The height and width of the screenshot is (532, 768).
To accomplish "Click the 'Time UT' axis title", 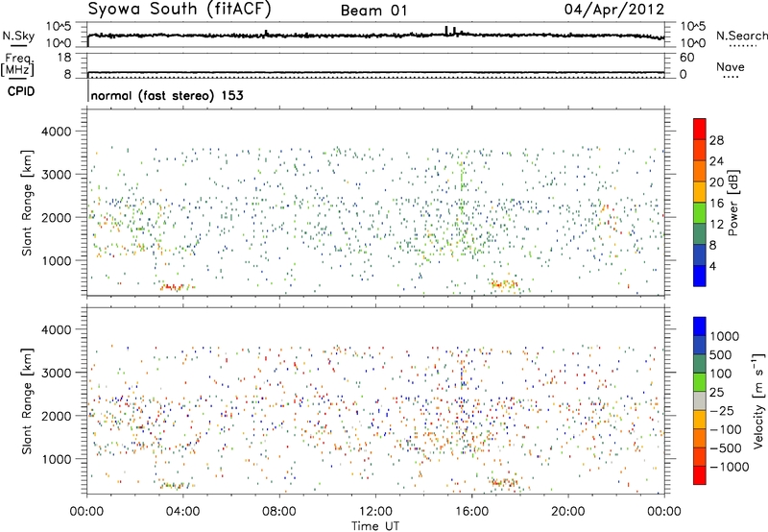I will (x=375, y=526).
